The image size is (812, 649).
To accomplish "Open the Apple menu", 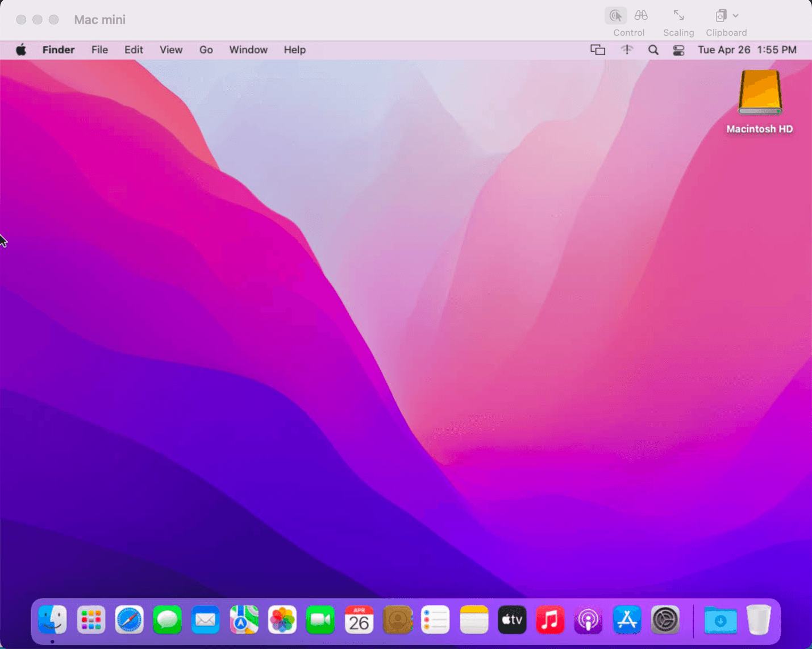I will coord(21,50).
